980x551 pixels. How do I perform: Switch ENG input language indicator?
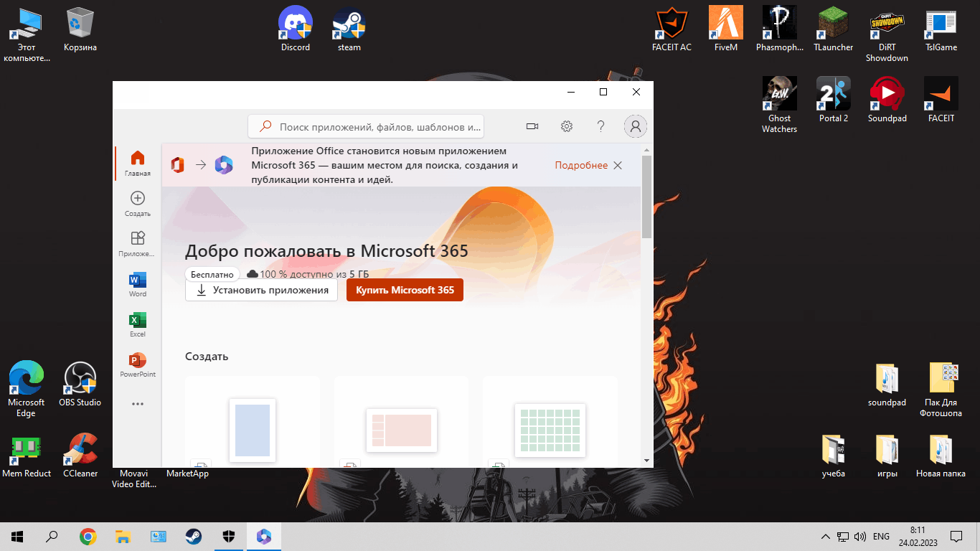point(881,536)
